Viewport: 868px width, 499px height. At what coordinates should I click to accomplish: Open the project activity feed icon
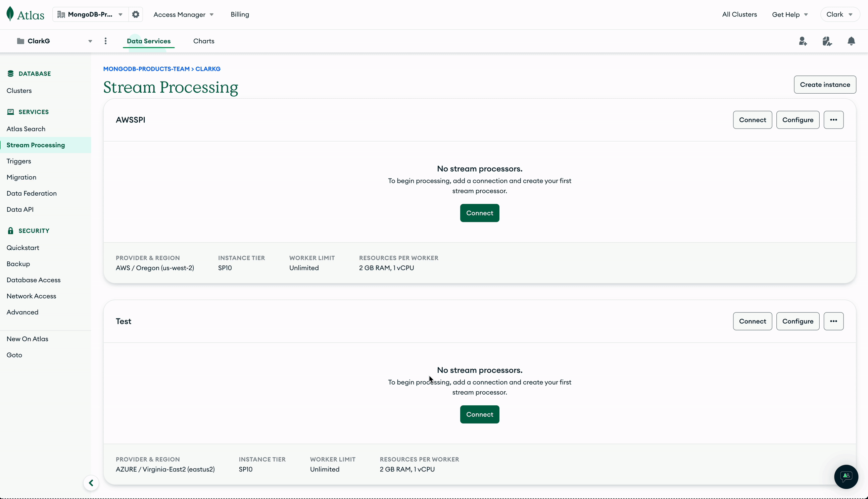pos(827,41)
